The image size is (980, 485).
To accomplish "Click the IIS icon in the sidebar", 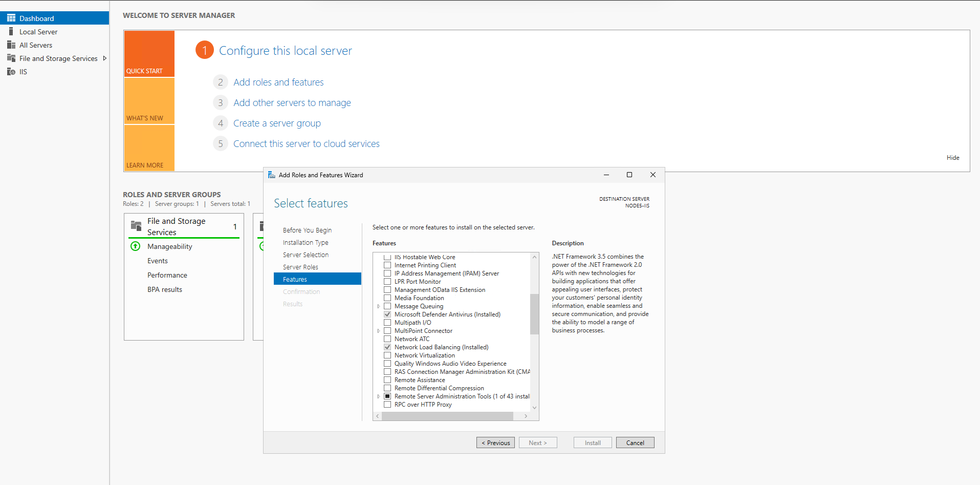I will click(x=11, y=72).
